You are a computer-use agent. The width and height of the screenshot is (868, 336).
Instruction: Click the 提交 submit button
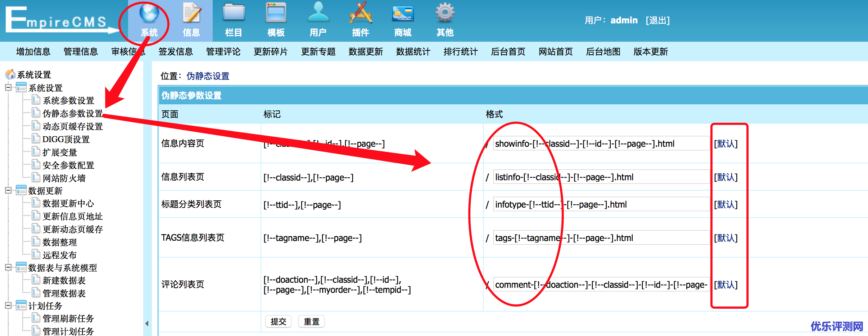coord(279,321)
